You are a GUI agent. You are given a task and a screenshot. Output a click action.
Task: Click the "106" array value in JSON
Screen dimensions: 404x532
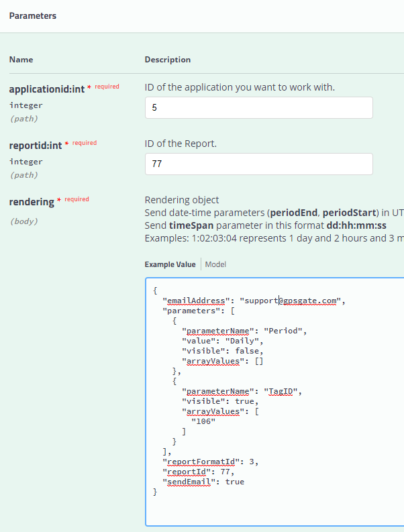[203, 421]
